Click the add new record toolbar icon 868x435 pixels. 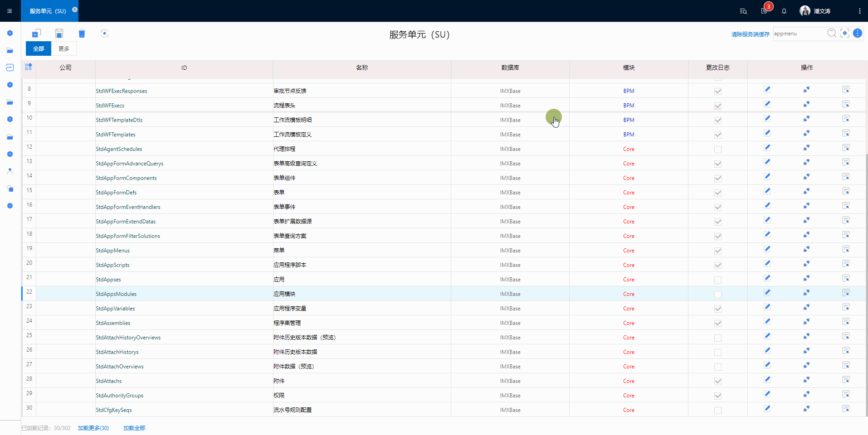coord(36,34)
